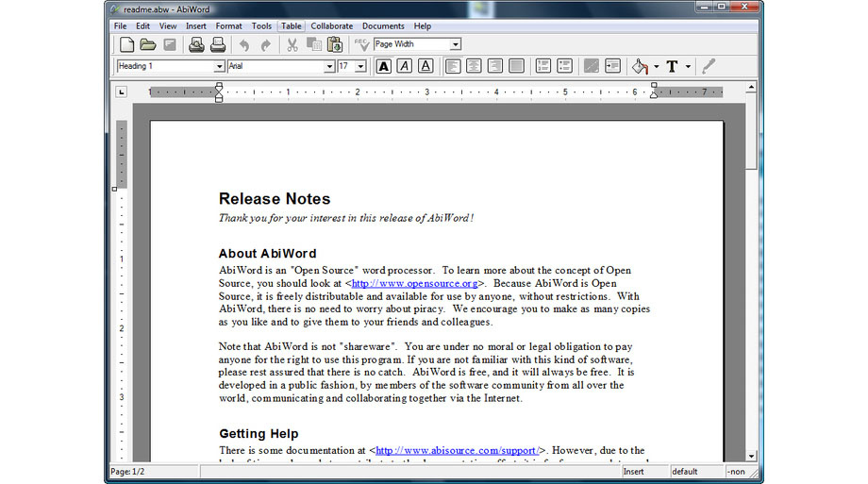Image resolution: width=868 pixels, height=484 pixels.
Task: Open the font color dropdown arrow
Action: click(x=688, y=66)
